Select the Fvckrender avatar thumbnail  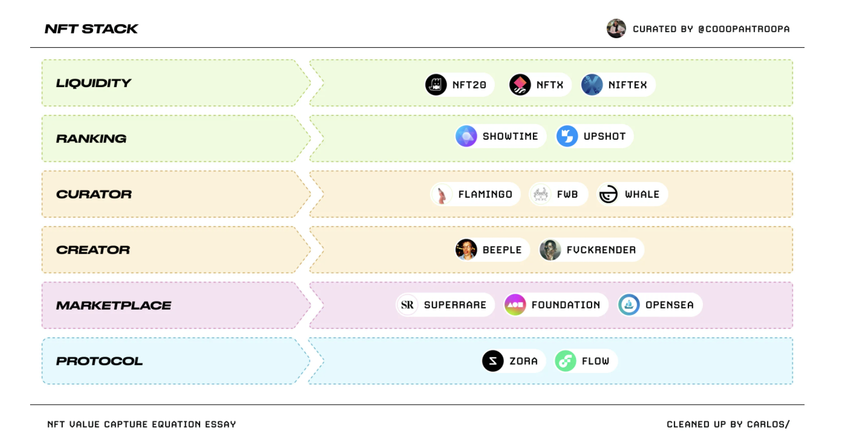[x=550, y=250]
